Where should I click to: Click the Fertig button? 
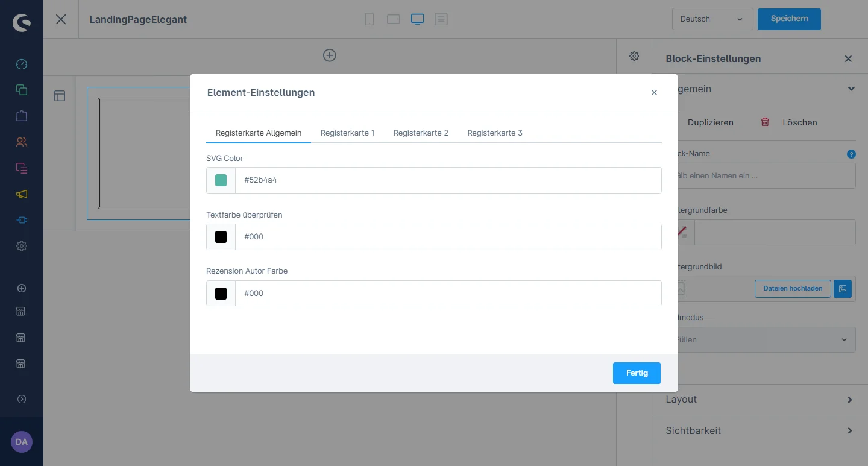tap(636, 373)
